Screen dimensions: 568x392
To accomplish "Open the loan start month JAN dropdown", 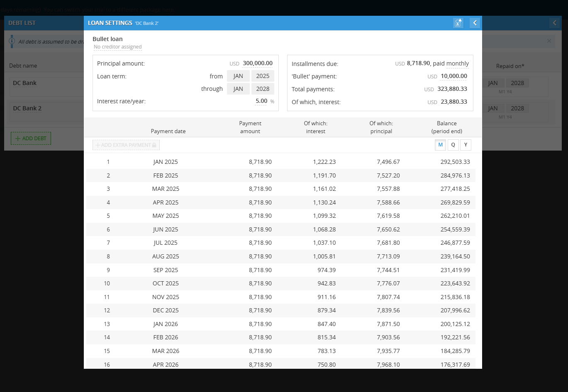I will pyautogui.click(x=238, y=76).
